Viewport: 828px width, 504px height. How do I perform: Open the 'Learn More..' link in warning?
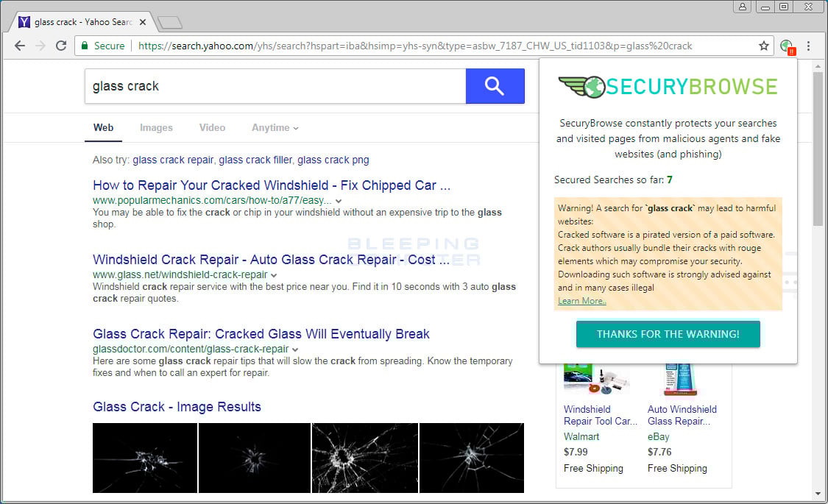(582, 301)
